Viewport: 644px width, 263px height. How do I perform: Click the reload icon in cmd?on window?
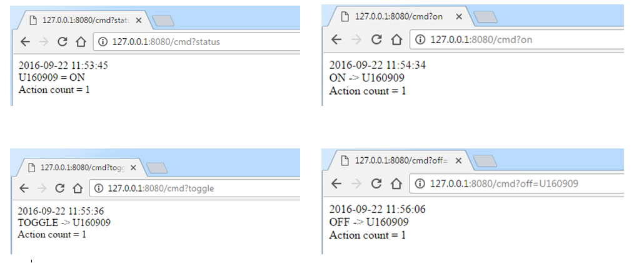pyautogui.click(x=376, y=39)
